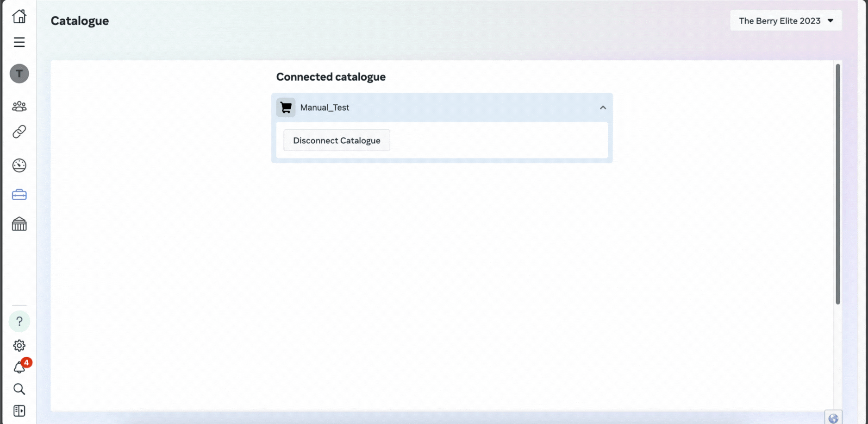This screenshot has width=868, height=424.
Task: Open the link (integrations) icon in sidebar
Action: tap(19, 132)
